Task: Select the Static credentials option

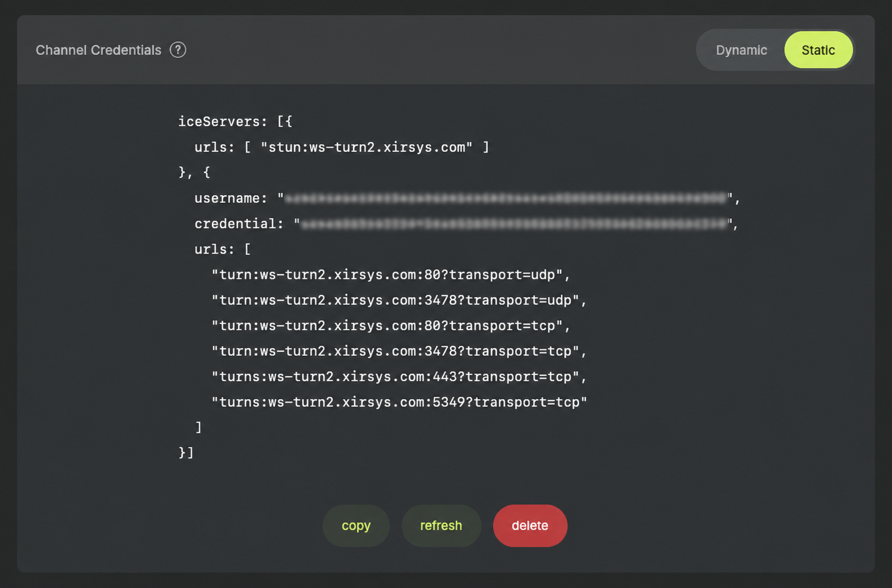Action: [818, 50]
